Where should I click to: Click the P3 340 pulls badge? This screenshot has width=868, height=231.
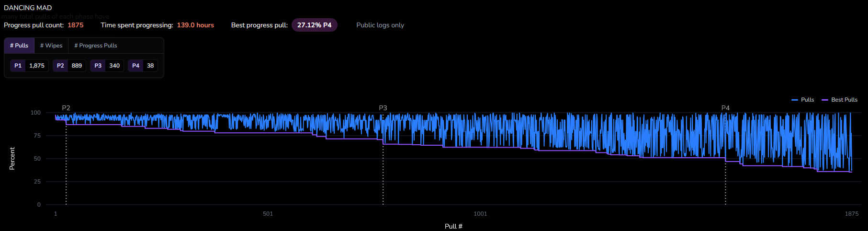tap(107, 66)
